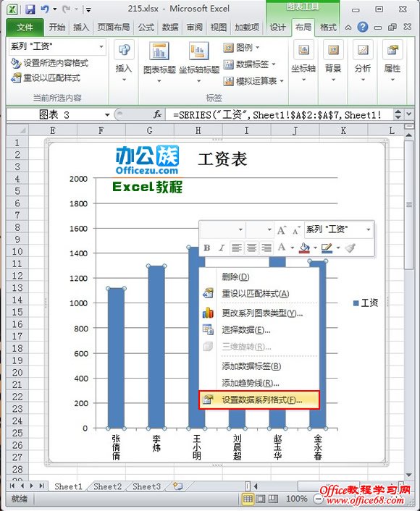Click the Redo arrow icon

point(66,9)
